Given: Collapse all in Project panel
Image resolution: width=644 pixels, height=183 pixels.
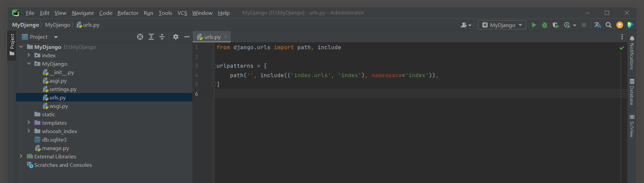Looking at the screenshot, I should (x=162, y=37).
